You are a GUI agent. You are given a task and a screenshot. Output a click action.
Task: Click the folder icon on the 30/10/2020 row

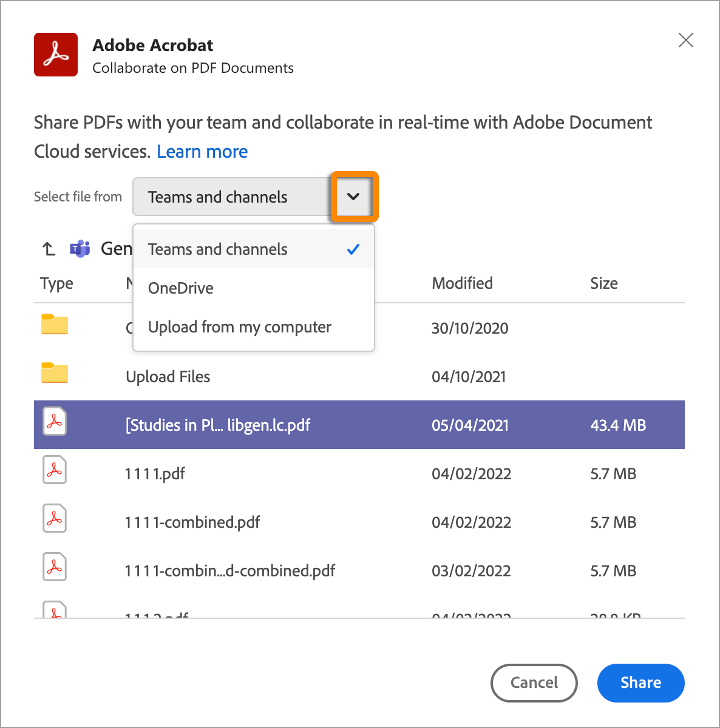pos(54,324)
